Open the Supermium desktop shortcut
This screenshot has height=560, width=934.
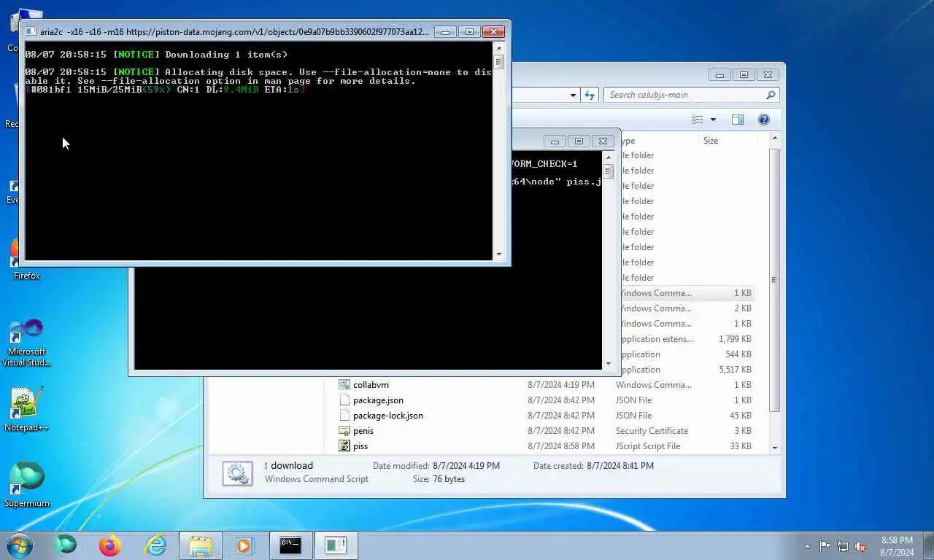[x=27, y=484]
